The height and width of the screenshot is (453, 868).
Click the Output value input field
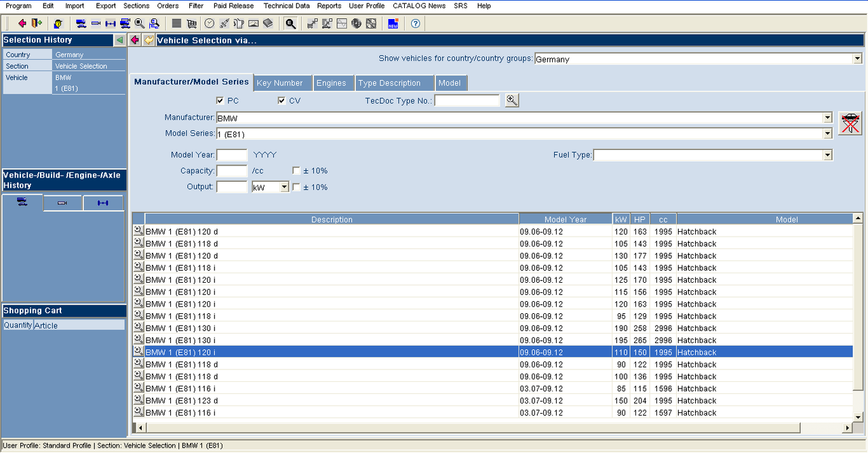click(x=232, y=187)
